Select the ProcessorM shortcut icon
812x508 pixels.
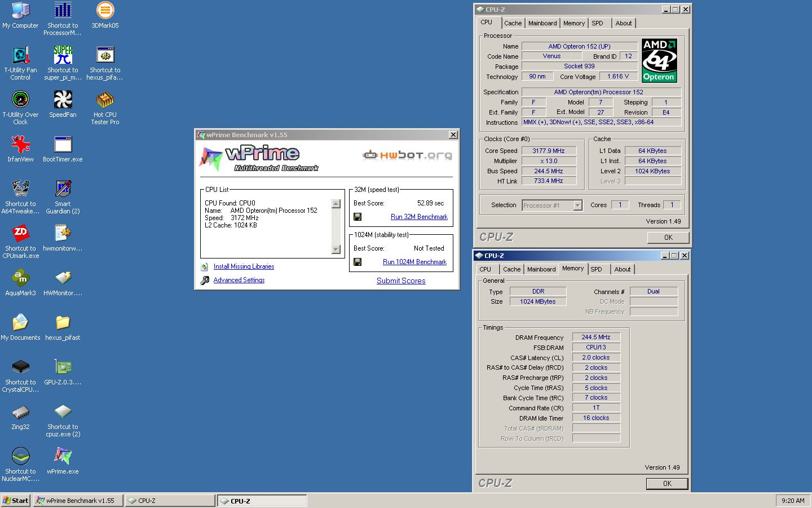click(63, 10)
